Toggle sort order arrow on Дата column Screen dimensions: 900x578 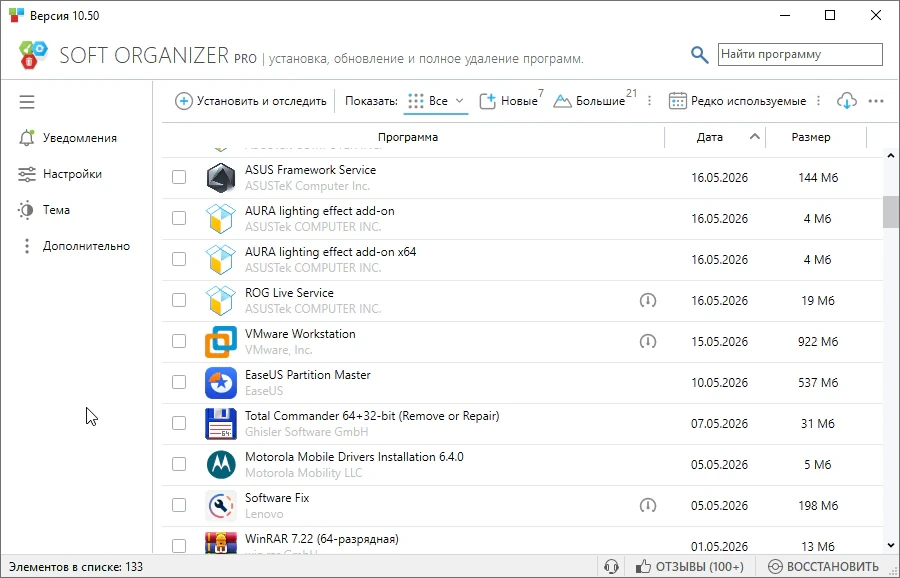(755, 137)
